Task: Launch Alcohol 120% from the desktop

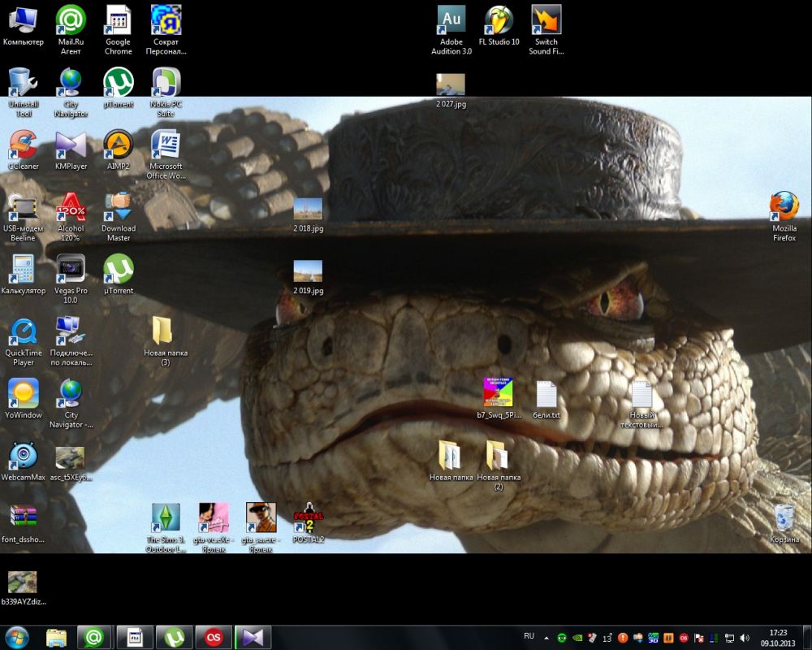Action: pos(71,217)
